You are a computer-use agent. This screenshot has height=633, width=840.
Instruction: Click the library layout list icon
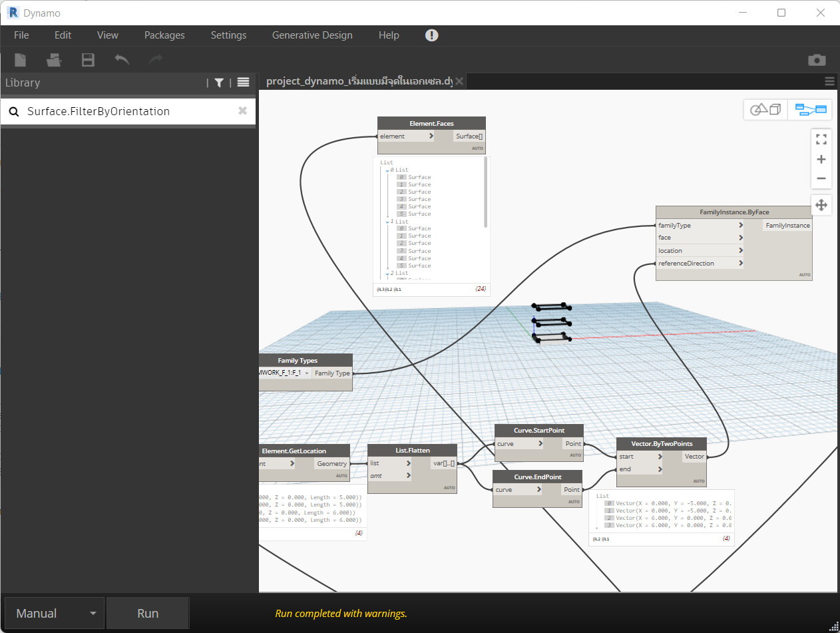(x=243, y=83)
